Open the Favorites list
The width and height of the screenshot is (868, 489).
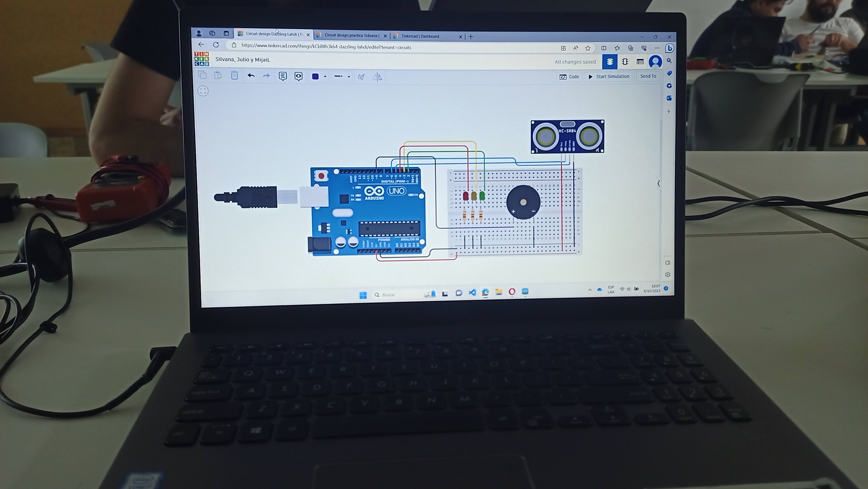(x=617, y=48)
